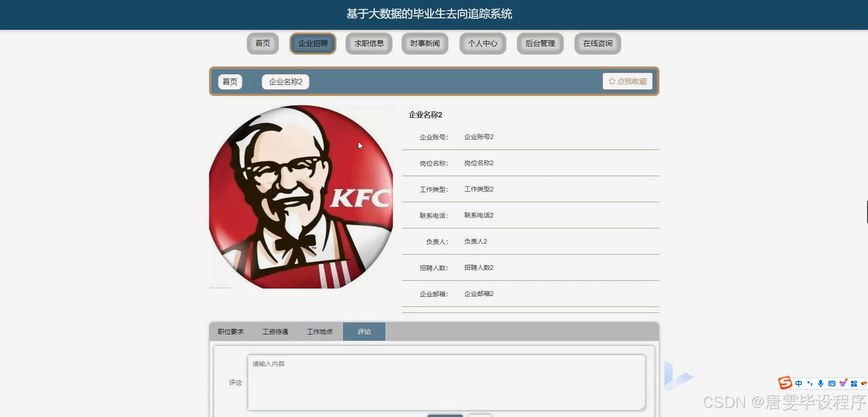The width and height of the screenshot is (868, 417).
Task: Click the 负责人2 value
Action: 476,241
